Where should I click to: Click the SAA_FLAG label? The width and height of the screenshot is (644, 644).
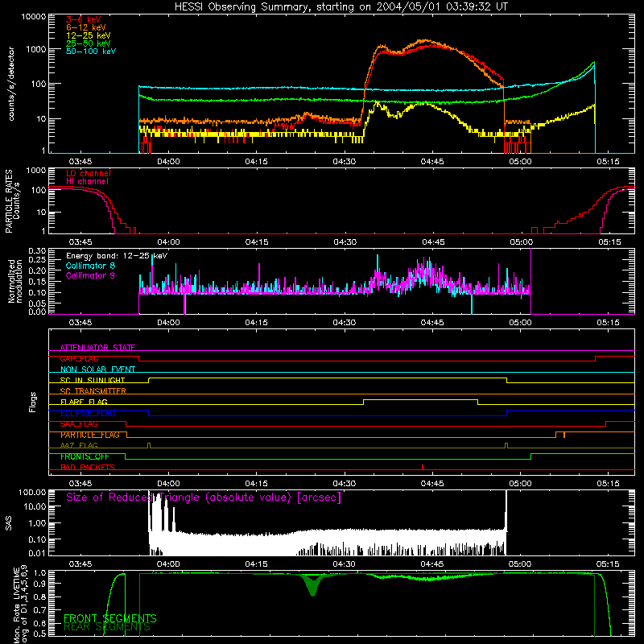tap(79, 424)
